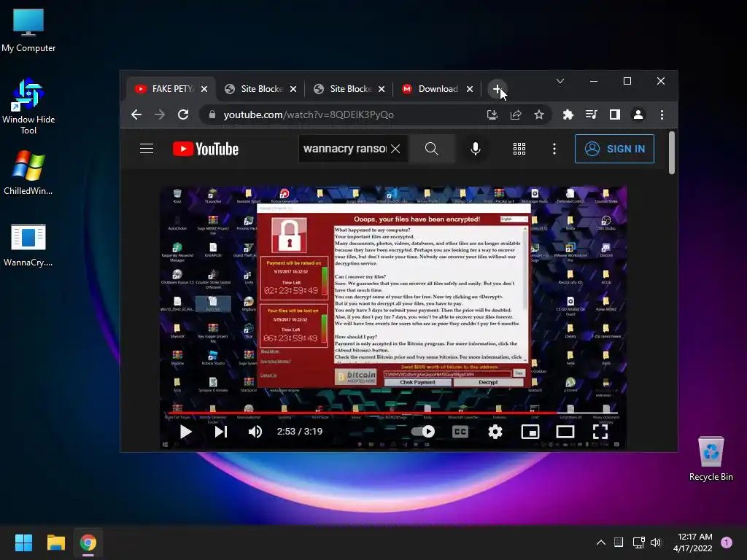Reload the YouTube page

coord(183,114)
